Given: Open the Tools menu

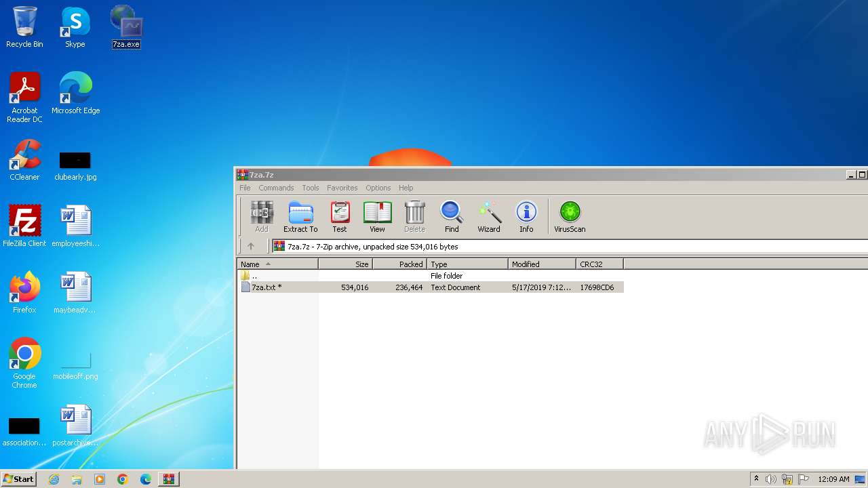Looking at the screenshot, I should (x=311, y=188).
